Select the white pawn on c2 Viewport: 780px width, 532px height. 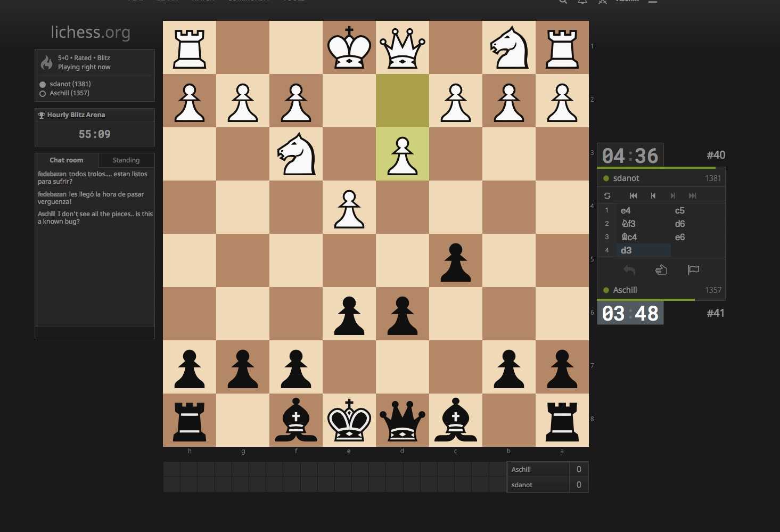[x=456, y=101]
